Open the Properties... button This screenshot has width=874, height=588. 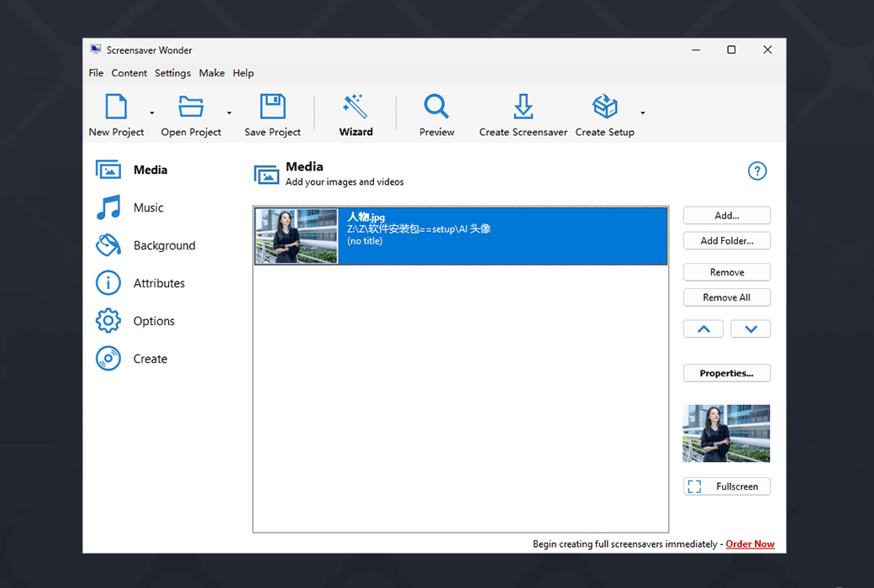click(727, 374)
